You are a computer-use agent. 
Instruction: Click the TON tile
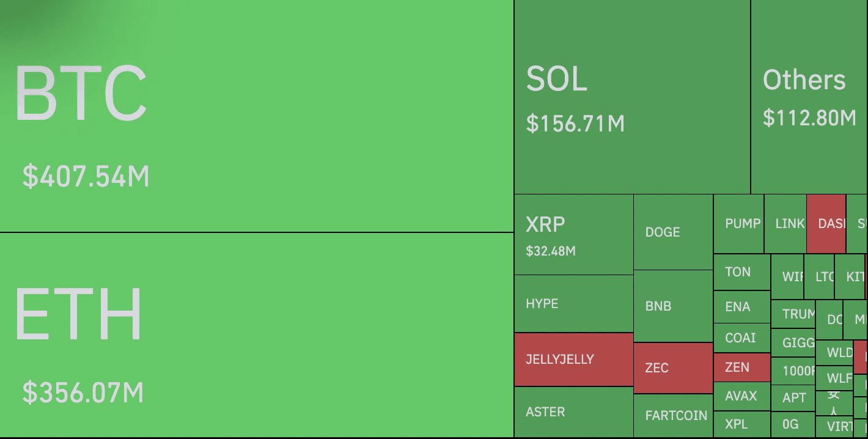[x=741, y=272]
